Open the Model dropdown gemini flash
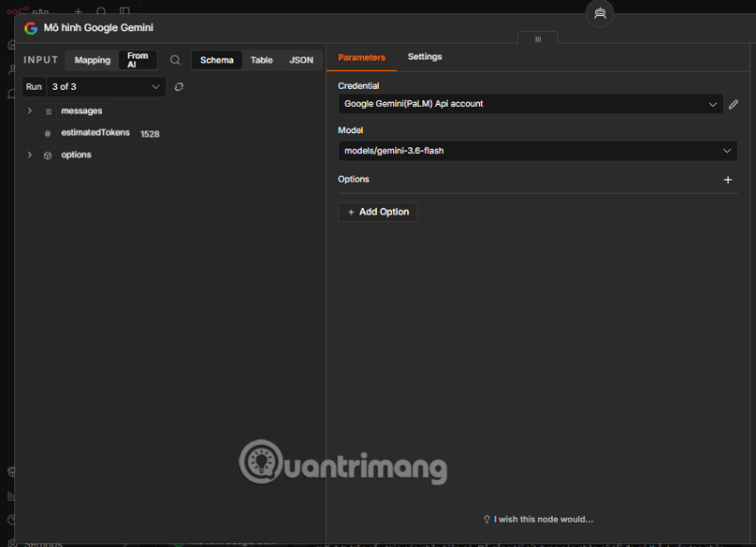 click(x=538, y=151)
